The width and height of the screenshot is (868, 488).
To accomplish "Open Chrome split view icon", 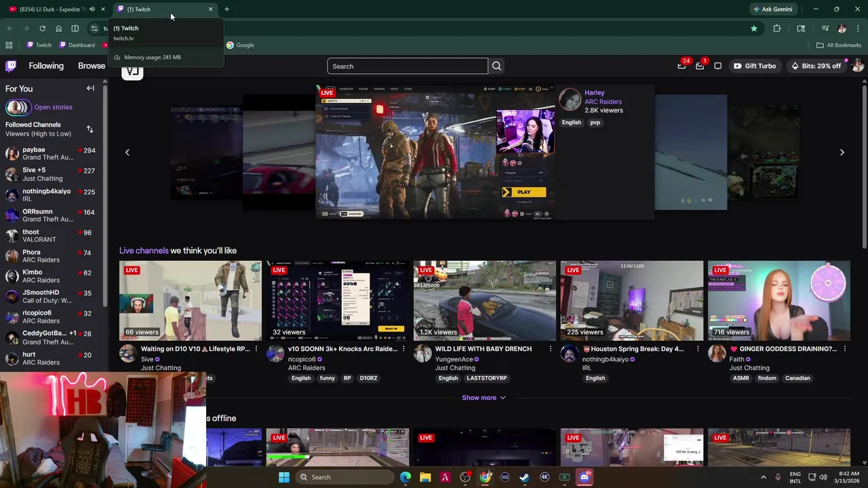I will (75, 28).
